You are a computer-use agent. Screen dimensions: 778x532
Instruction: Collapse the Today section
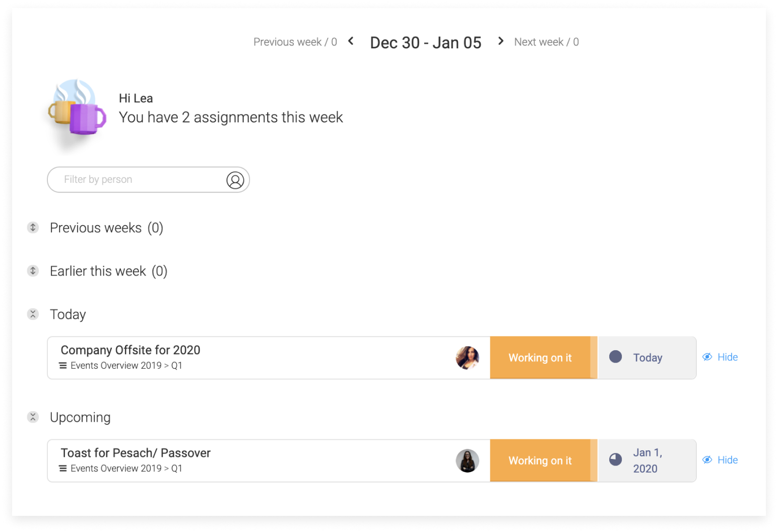point(33,314)
